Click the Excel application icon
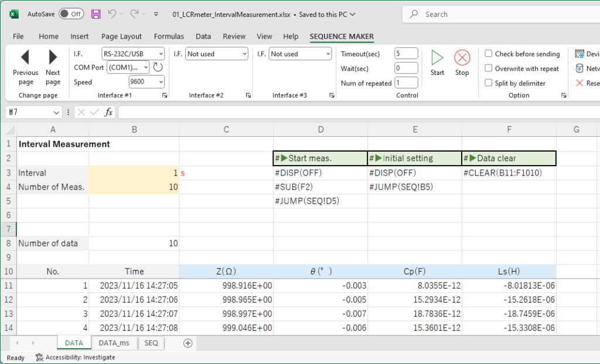The width and height of the screenshot is (600, 364). [x=14, y=14]
